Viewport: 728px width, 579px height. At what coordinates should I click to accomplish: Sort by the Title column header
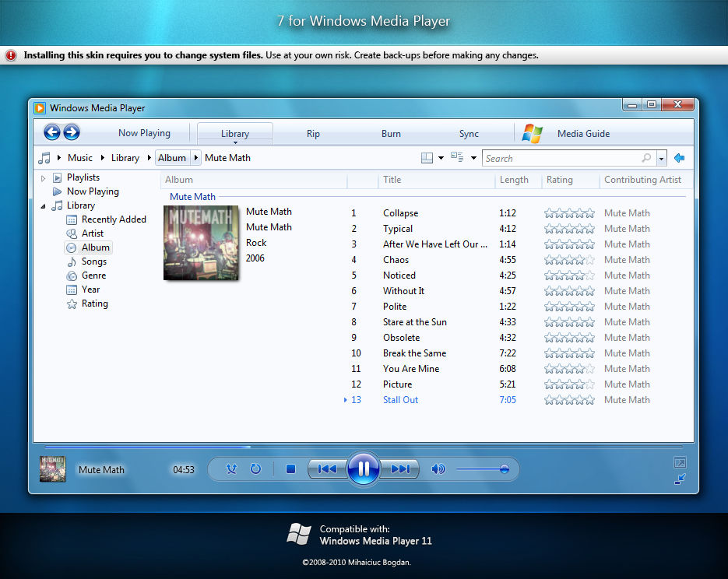pos(437,180)
